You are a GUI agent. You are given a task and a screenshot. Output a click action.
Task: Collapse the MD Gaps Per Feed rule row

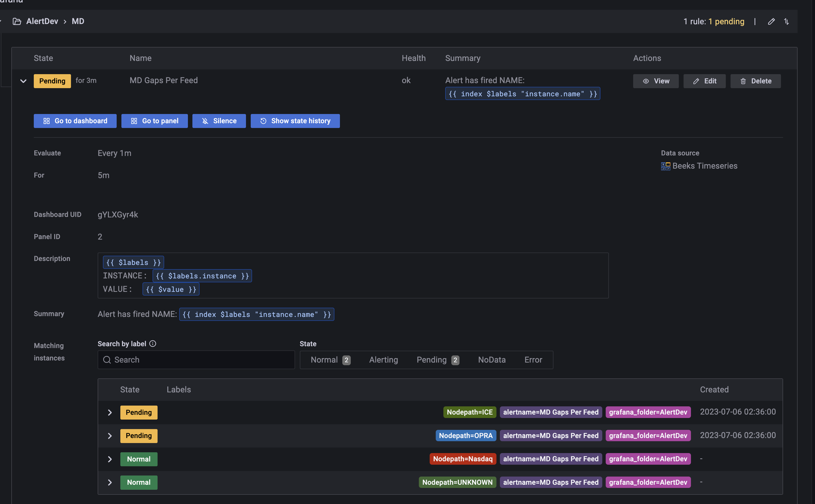pos(23,81)
